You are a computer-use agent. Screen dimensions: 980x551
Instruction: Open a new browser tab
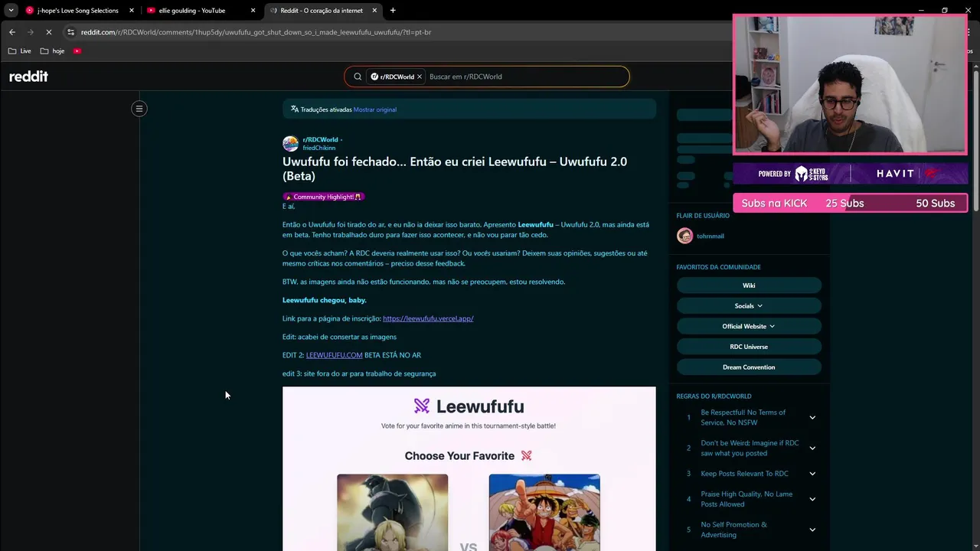tap(393, 11)
